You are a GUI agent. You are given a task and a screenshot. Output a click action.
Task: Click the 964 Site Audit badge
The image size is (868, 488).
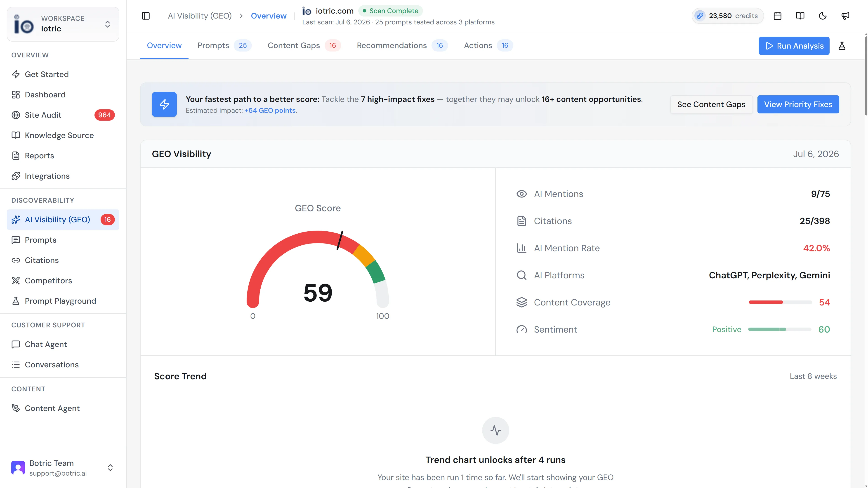point(104,115)
